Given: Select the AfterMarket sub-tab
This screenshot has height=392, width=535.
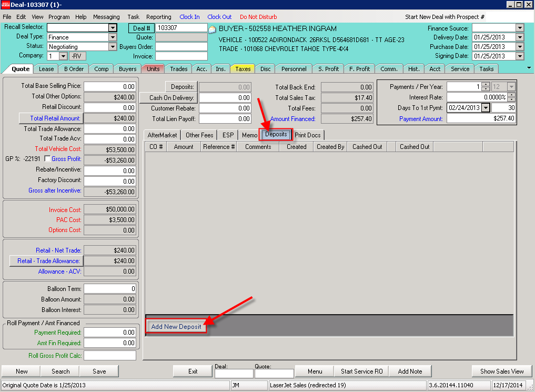Looking at the screenshot, I should click(x=162, y=135).
